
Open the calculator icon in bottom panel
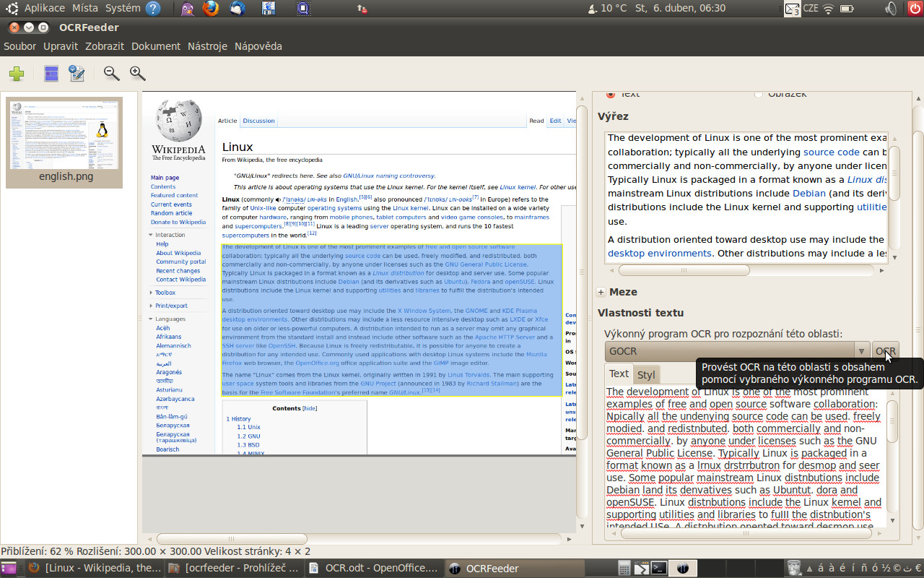pyautogui.click(x=624, y=568)
